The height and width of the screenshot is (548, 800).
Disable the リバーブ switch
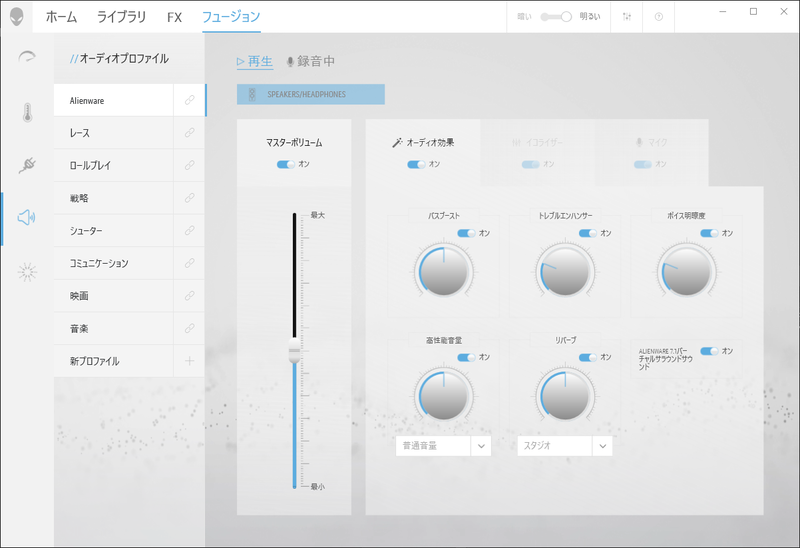click(588, 357)
